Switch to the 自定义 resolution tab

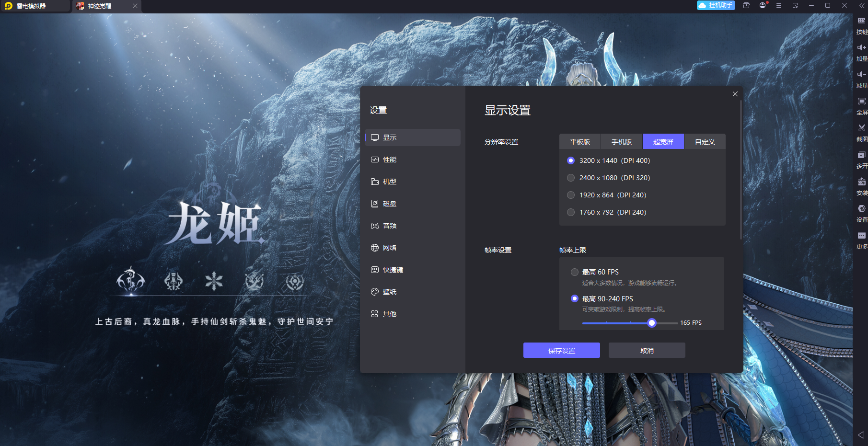pyautogui.click(x=705, y=142)
